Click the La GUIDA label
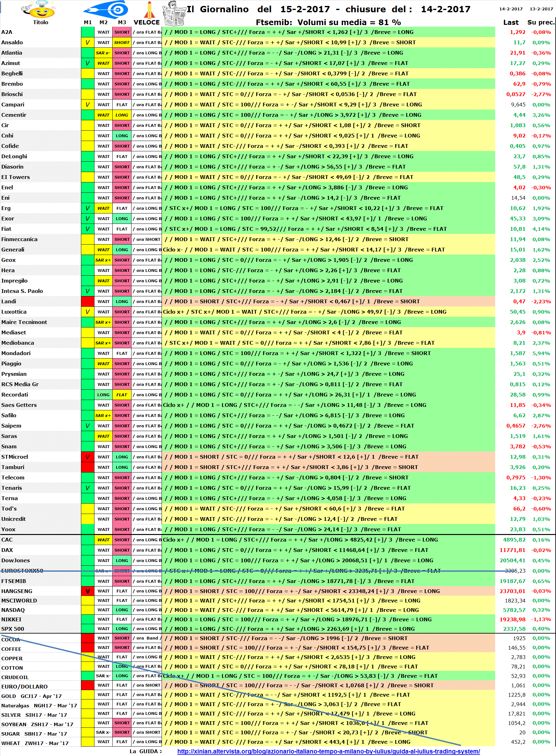Viewport: 556px width, 756px height. pyautogui.click(x=145, y=751)
